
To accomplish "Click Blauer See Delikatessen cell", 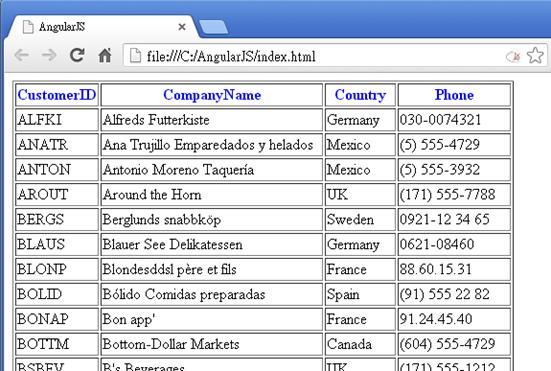I will pyautogui.click(x=212, y=245).
